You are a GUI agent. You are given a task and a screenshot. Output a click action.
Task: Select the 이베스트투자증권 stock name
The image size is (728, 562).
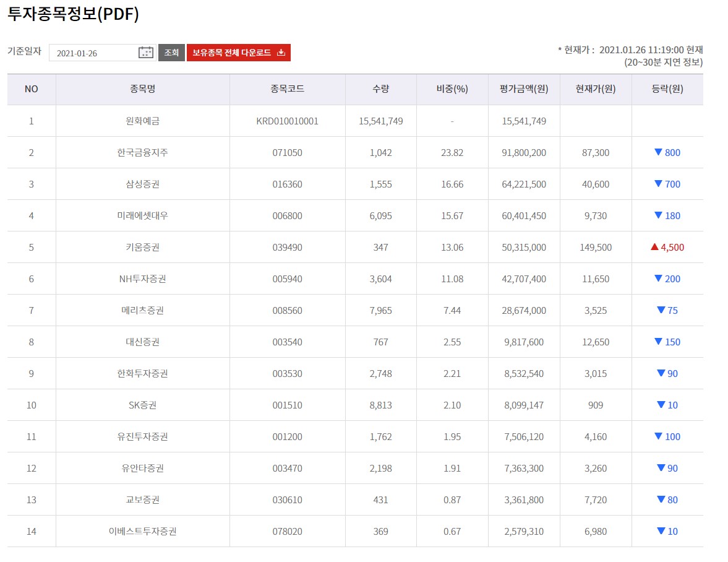[x=142, y=531]
